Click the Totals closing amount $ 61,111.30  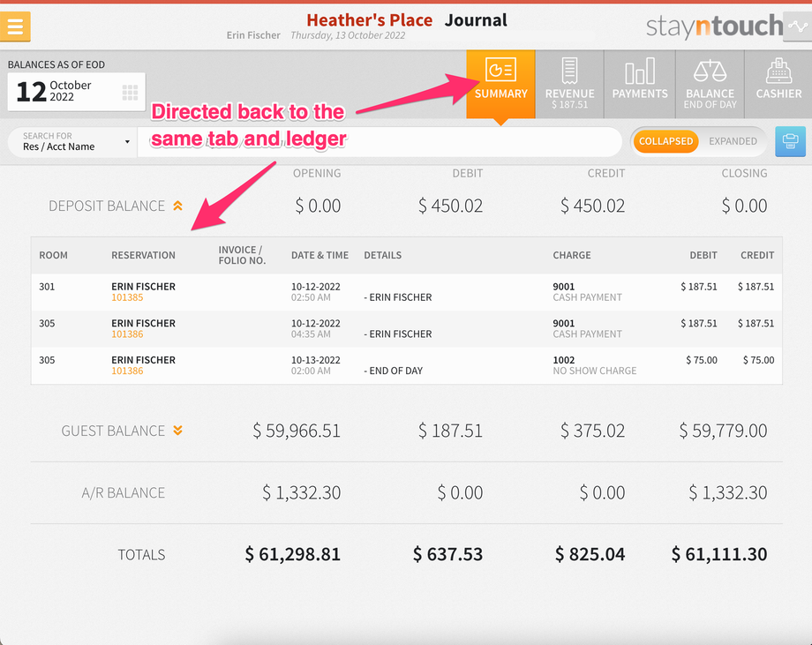[719, 554]
